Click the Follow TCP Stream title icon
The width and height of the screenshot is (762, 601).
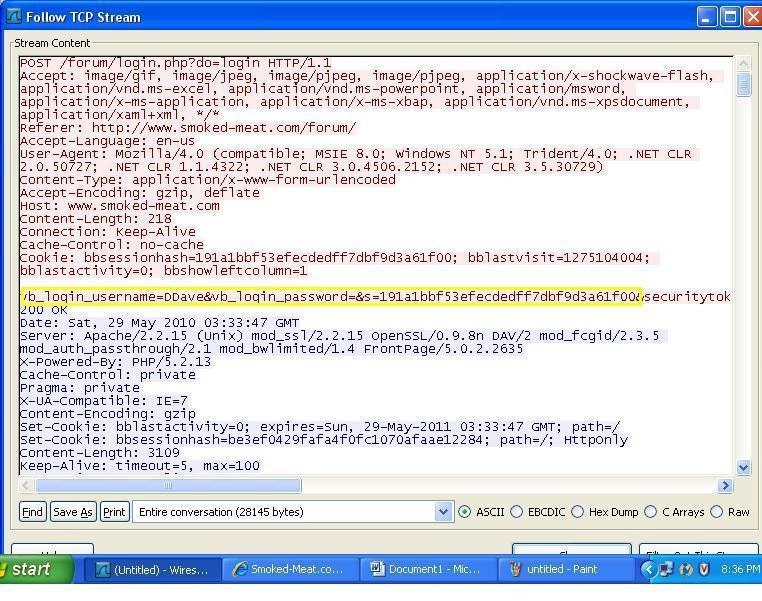click(x=14, y=17)
